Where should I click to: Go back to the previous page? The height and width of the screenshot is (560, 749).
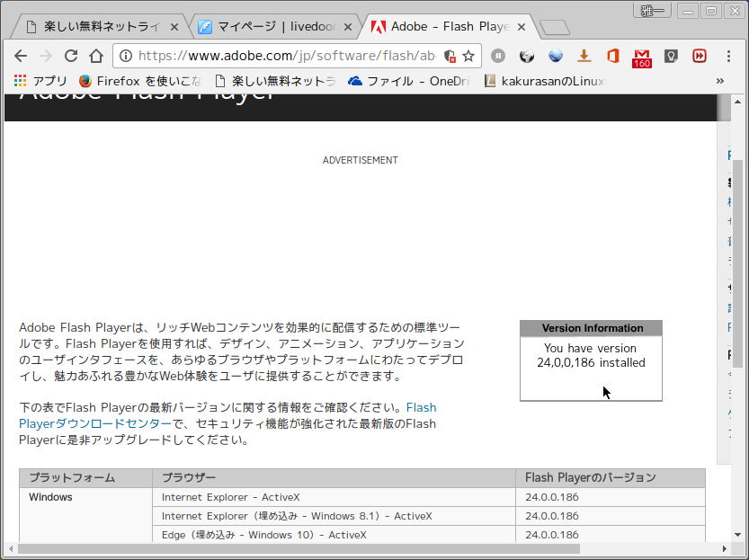click(x=21, y=56)
